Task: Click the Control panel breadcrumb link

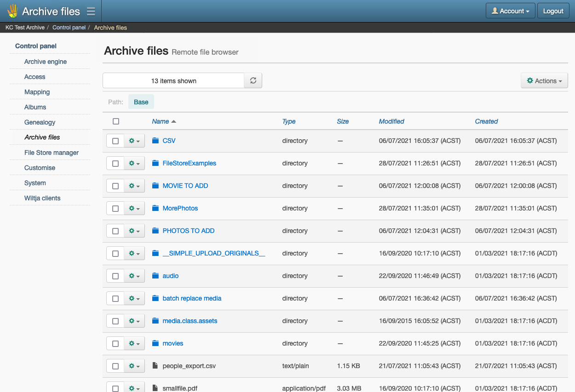Action: (x=69, y=28)
